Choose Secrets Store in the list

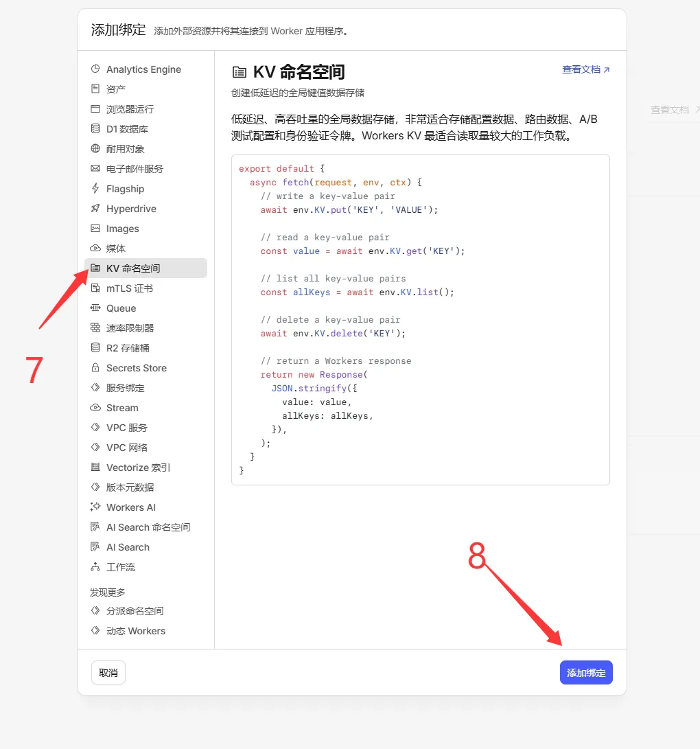click(145, 368)
